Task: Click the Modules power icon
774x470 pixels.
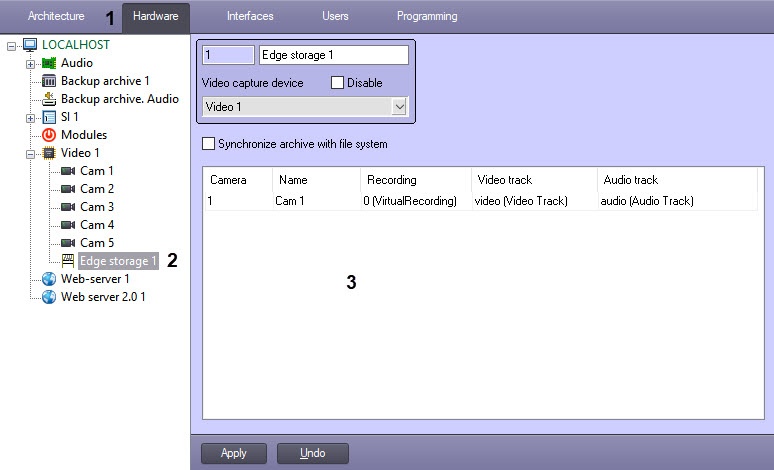Action: [49, 135]
